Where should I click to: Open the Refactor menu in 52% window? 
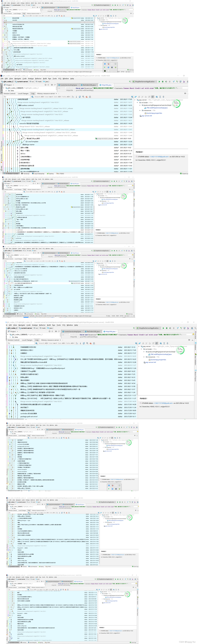(38, 78)
